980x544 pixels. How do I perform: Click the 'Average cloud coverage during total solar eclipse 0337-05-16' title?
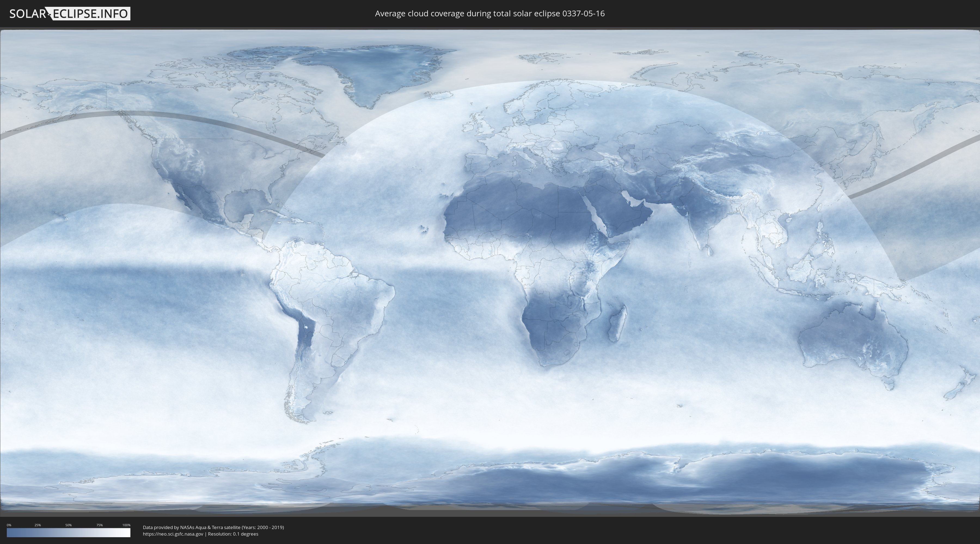[x=490, y=14]
